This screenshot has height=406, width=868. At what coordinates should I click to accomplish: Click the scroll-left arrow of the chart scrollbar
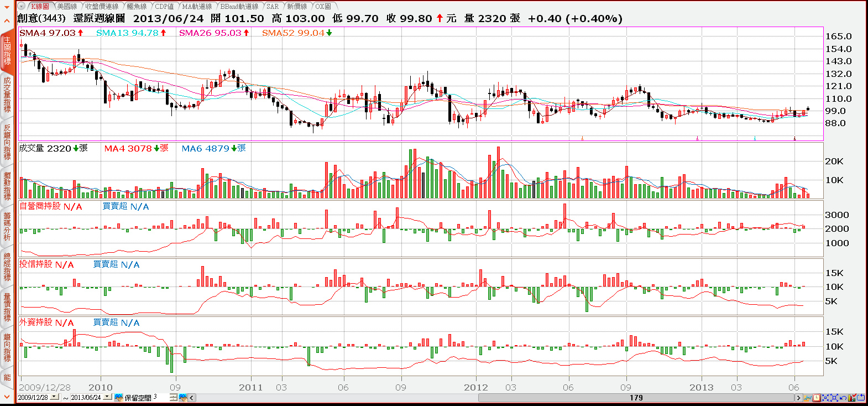(x=192, y=397)
